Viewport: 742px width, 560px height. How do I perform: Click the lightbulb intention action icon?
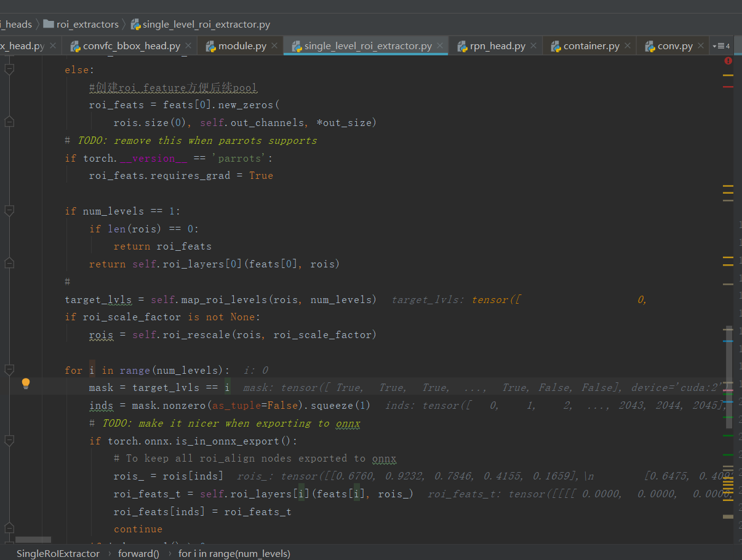25,383
